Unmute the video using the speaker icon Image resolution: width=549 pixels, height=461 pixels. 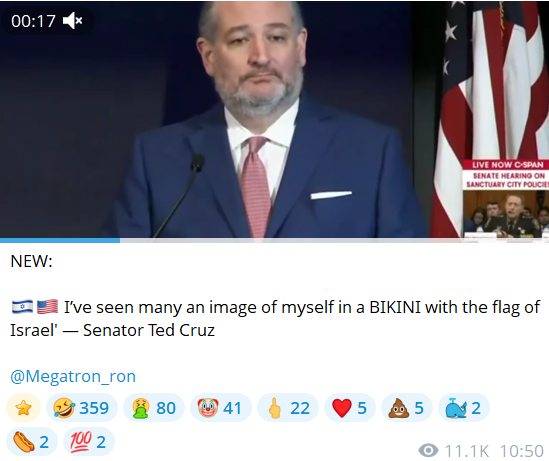(x=72, y=21)
